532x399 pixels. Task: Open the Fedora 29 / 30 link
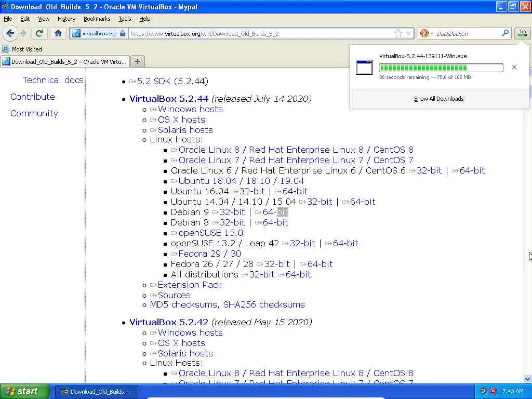[210, 254]
